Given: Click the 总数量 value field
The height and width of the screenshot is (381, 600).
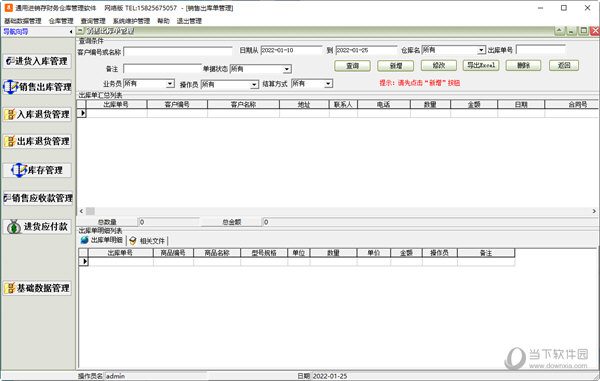Looking at the screenshot, I should [x=168, y=222].
